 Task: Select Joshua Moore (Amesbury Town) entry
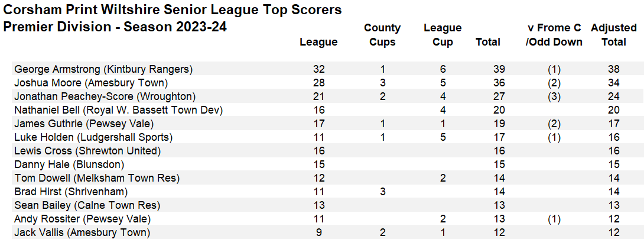click(x=90, y=83)
